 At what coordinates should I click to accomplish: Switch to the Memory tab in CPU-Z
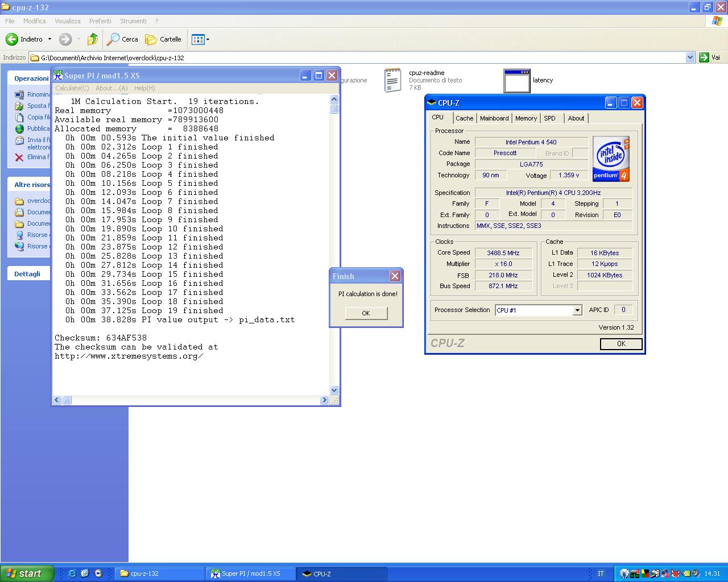526,118
